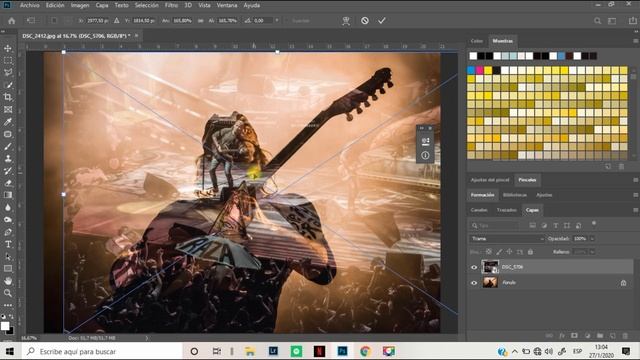Toggle the type layer filter
Screen dimensions: 640x360
(556, 225)
